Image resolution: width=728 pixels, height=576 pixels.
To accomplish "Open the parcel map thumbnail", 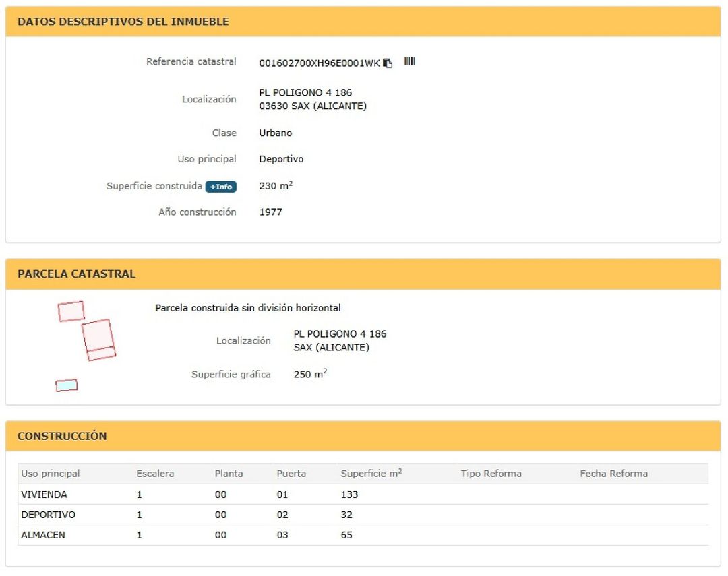I will click(86, 346).
